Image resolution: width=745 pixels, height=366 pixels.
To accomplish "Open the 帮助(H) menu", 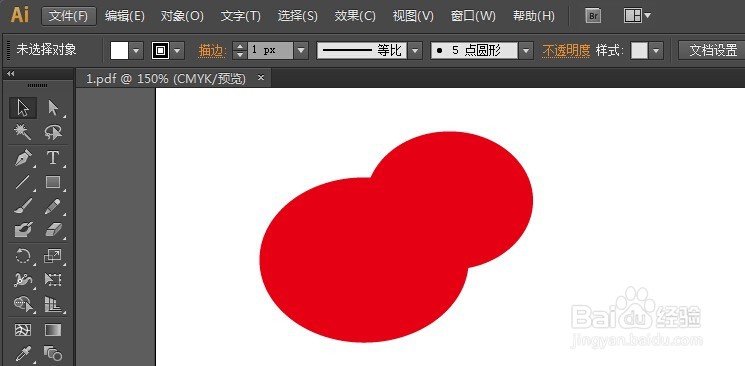I will point(534,16).
